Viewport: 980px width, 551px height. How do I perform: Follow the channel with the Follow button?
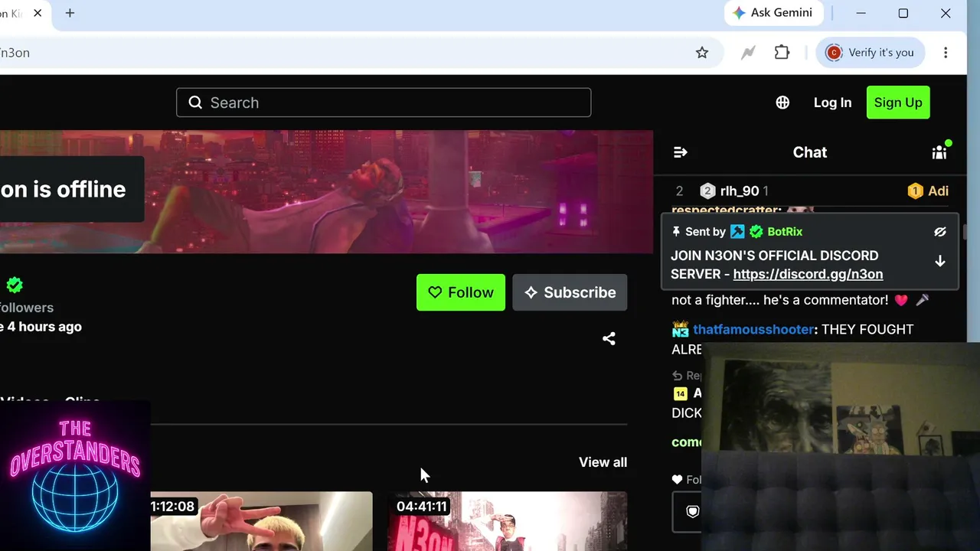click(461, 292)
